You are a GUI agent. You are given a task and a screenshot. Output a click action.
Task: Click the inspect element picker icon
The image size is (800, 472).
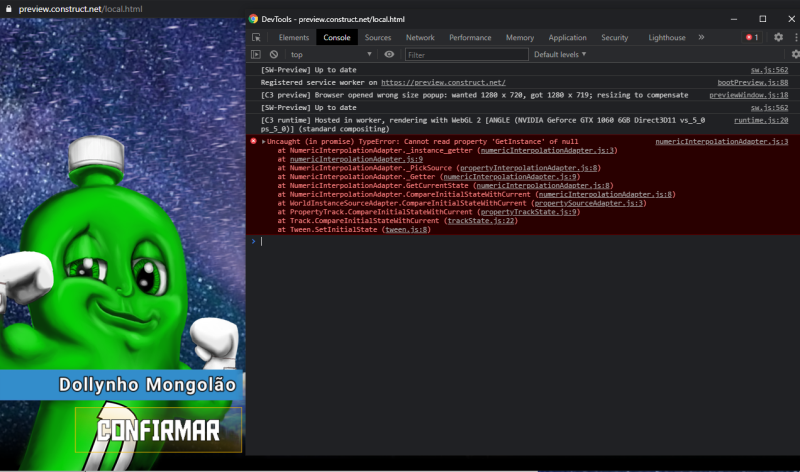258,37
